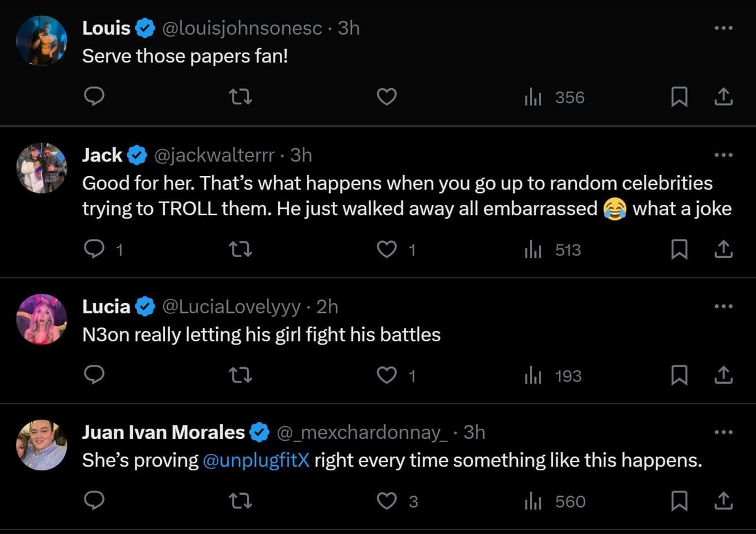Like Jack's "Good for her" tweet

click(x=386, y=250)
